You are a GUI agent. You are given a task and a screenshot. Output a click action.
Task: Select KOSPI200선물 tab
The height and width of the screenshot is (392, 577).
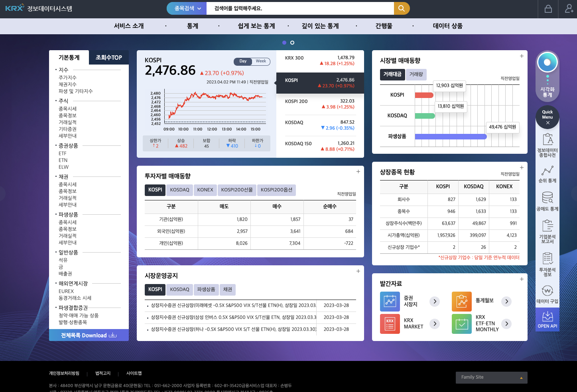[x=237, y=190]
